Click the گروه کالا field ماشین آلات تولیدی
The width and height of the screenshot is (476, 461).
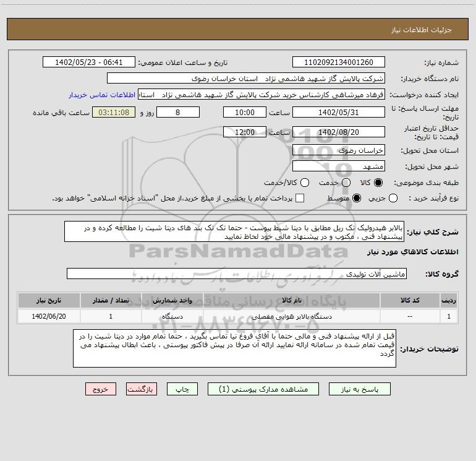[237, 274]
